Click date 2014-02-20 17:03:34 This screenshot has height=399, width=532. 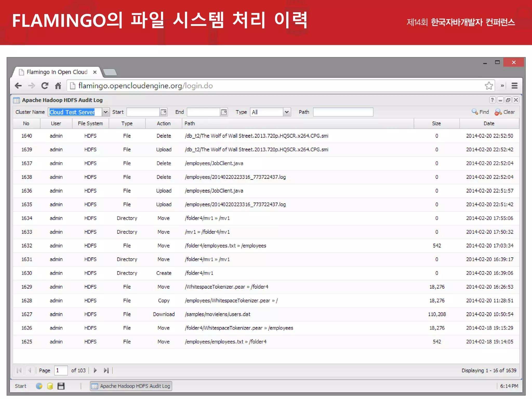click(x=490, y=246)
